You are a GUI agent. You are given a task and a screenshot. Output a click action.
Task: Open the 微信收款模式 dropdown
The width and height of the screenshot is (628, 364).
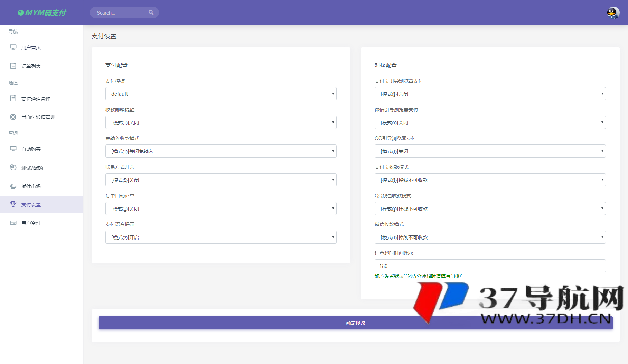490,237
